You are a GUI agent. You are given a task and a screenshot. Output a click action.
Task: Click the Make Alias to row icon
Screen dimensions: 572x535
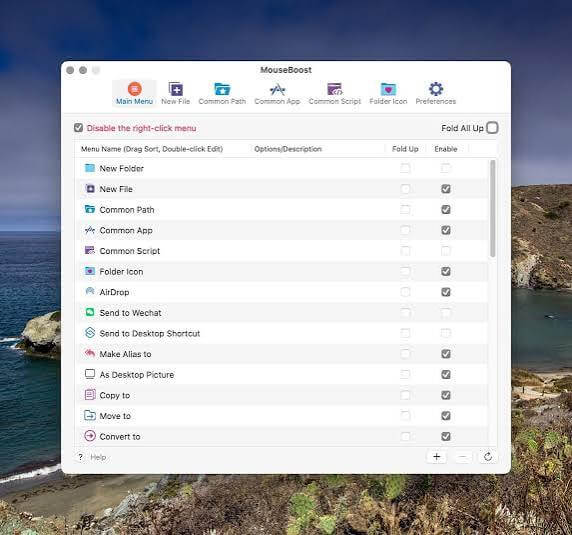coord(90,353)
